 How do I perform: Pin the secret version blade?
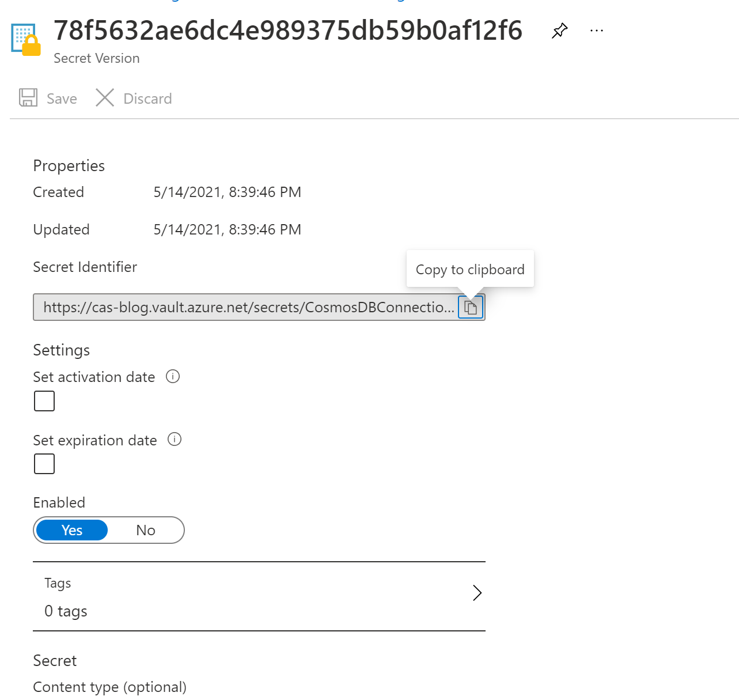(x=559, y=31)
